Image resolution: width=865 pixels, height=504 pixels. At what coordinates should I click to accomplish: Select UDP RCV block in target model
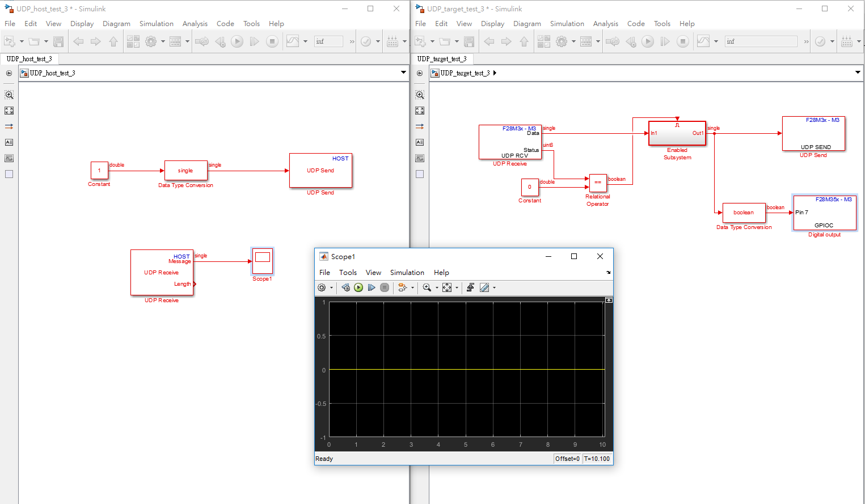point(510,142)
